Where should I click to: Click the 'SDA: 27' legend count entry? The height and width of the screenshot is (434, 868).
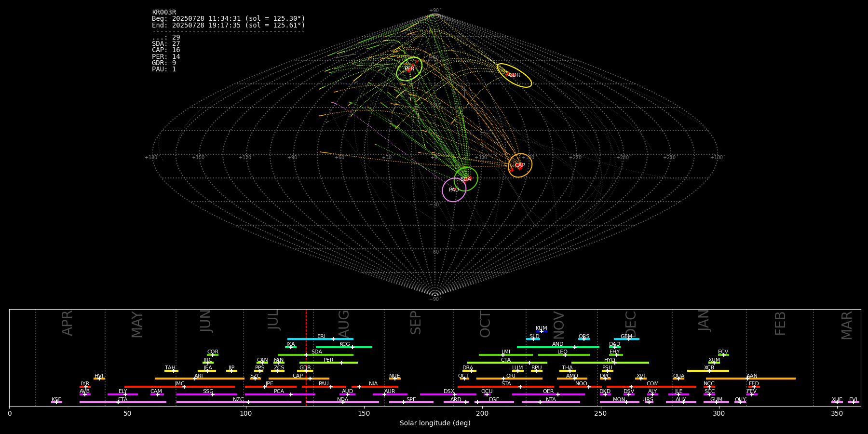[x=166, y=44]
